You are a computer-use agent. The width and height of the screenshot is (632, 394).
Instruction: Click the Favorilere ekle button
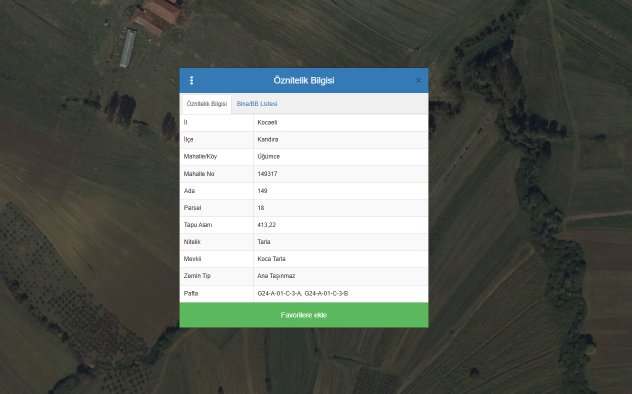[x=304, y=315]
